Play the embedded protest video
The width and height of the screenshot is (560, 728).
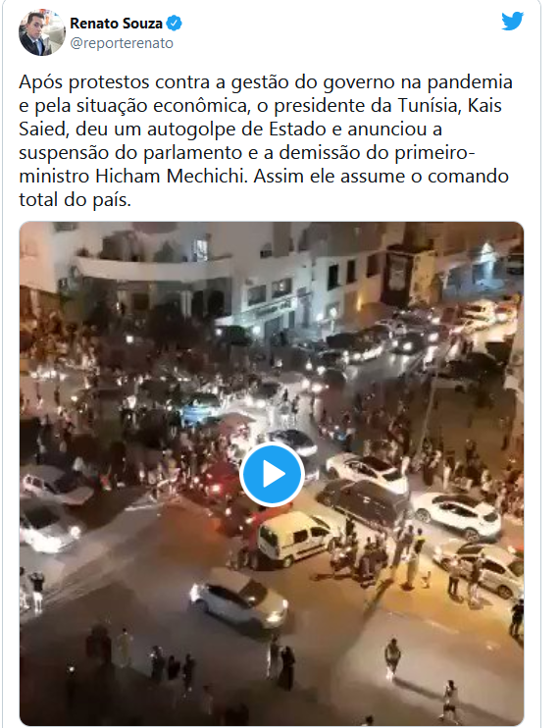point(272,475)
